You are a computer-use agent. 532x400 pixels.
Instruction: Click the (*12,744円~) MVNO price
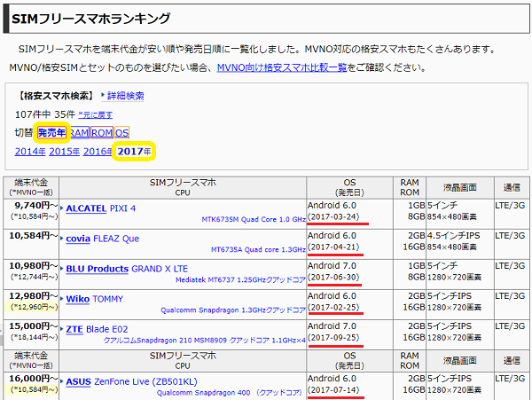click(34, 277)
